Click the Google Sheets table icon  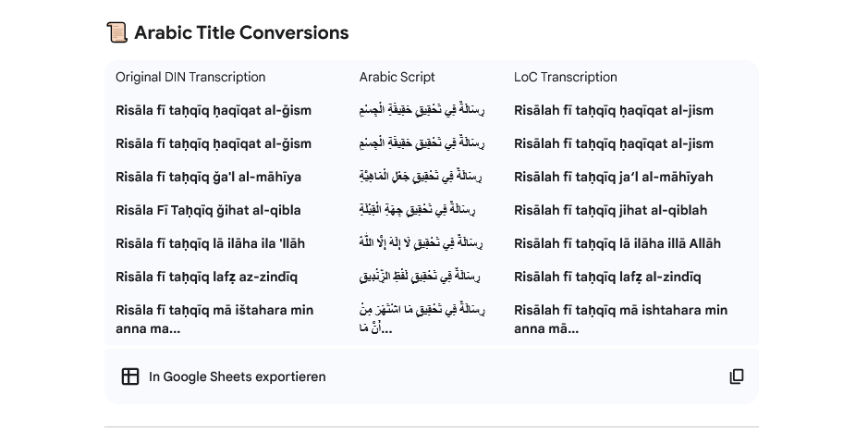coord(130,376)
